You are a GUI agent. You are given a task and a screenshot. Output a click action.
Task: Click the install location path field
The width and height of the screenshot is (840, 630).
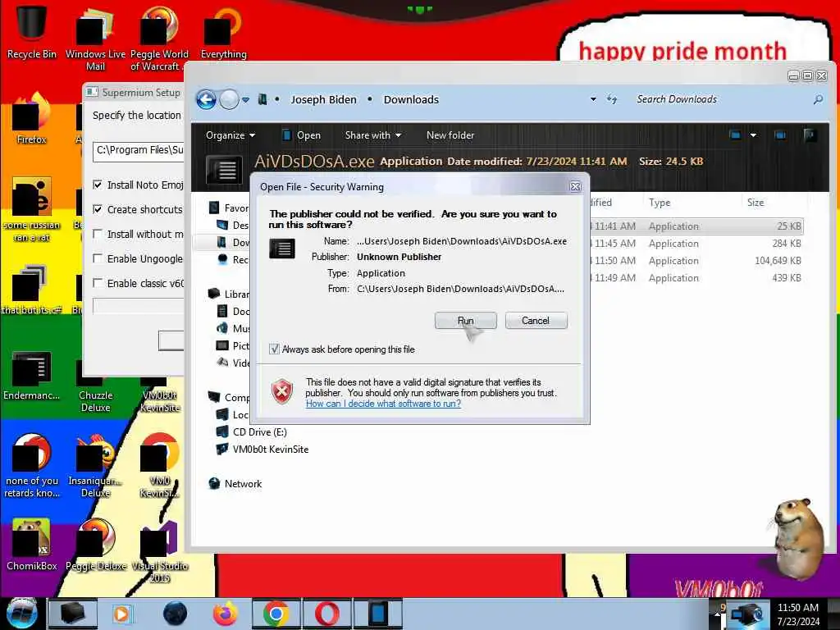[139, 151]
